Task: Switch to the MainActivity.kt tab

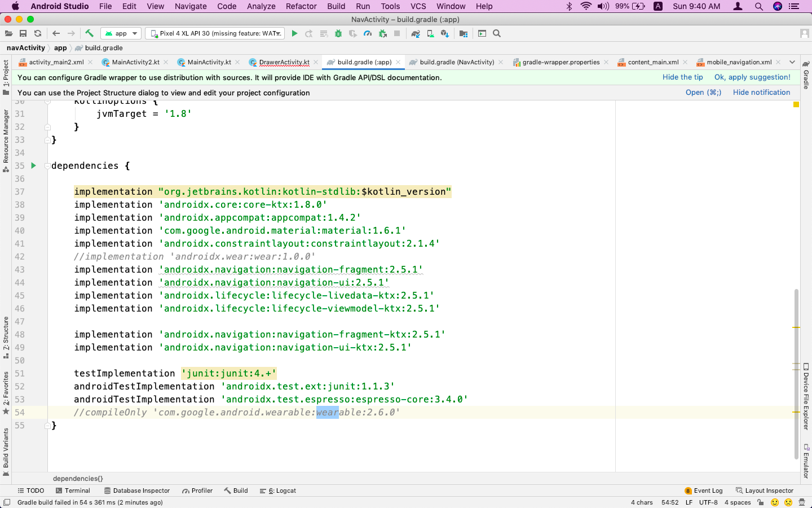Action: click(209, 62)
